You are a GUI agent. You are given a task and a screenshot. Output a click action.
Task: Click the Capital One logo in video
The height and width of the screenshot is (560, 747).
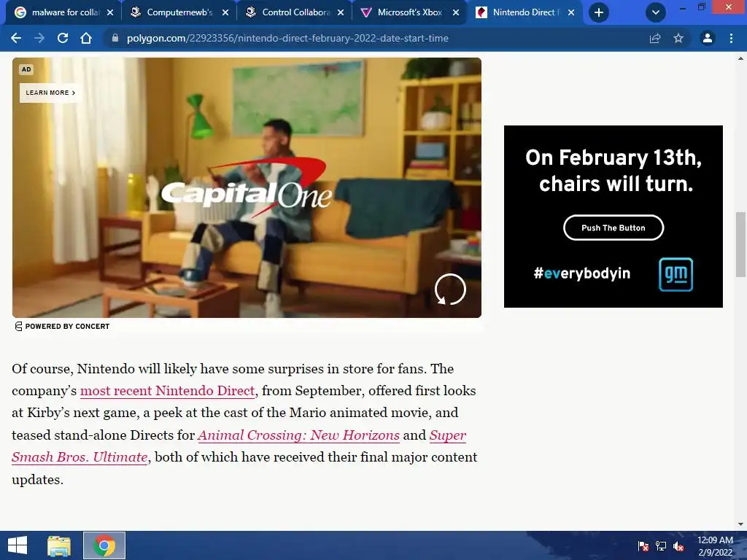[247, 187]
